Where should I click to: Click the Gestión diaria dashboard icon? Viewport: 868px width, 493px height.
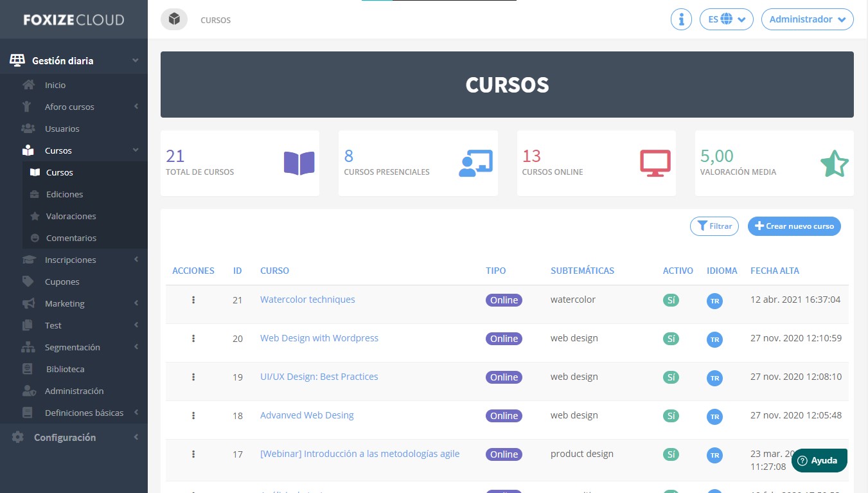pos(17,59)
